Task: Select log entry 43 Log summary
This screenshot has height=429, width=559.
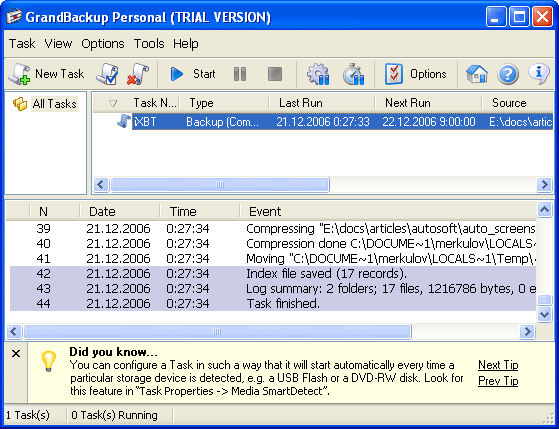Action: tap(273, 288)
